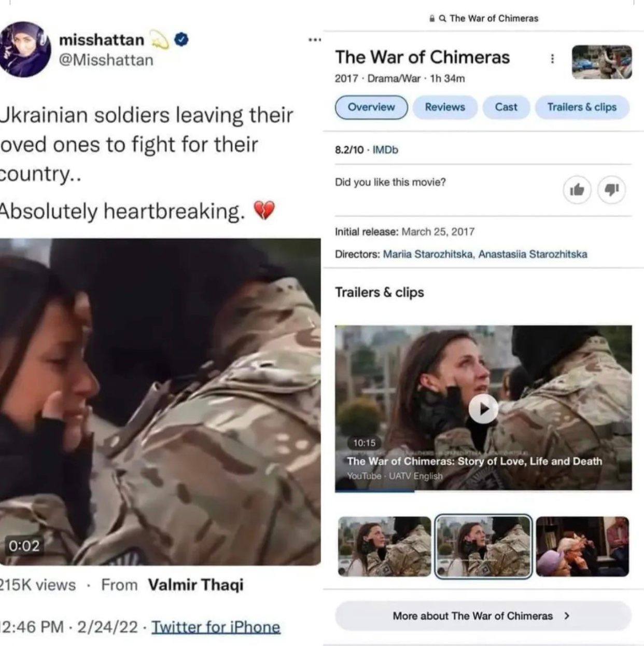Open the Cast tab
The width and height of the screenshot is (644, 646).
tap(506, 107)
